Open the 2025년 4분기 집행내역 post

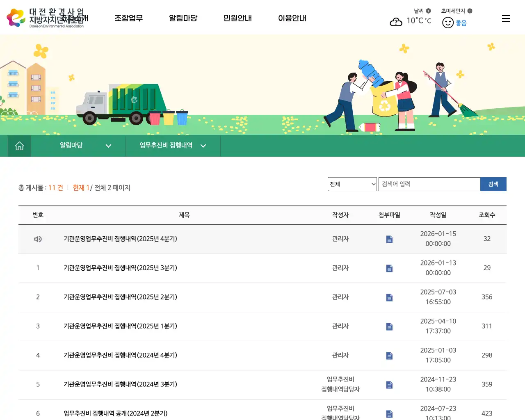[x=120, y=239]
